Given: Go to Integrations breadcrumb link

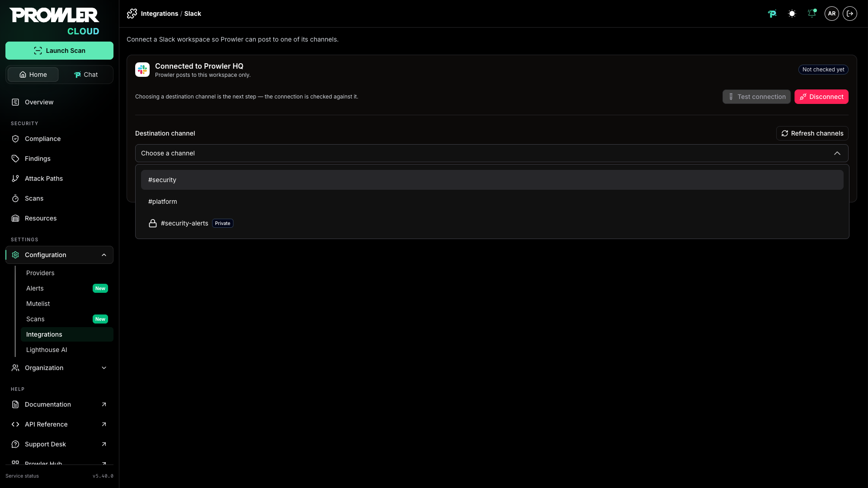Looking at the screenshot, I should coord(160,14).
